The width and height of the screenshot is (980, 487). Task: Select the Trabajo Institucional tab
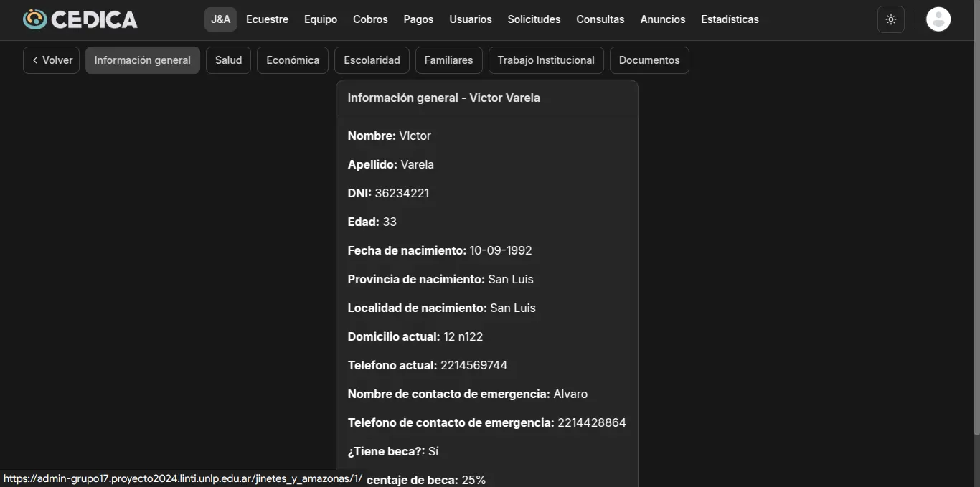point(546,60)
